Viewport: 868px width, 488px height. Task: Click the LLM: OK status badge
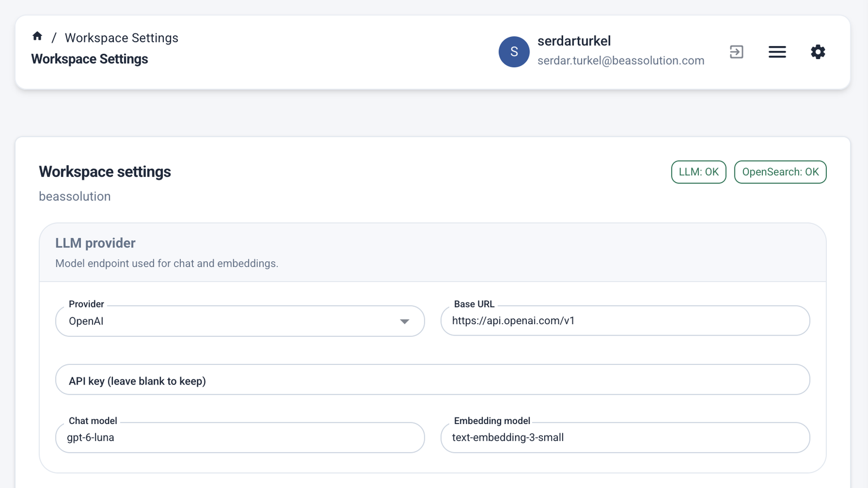click(698, 172)
